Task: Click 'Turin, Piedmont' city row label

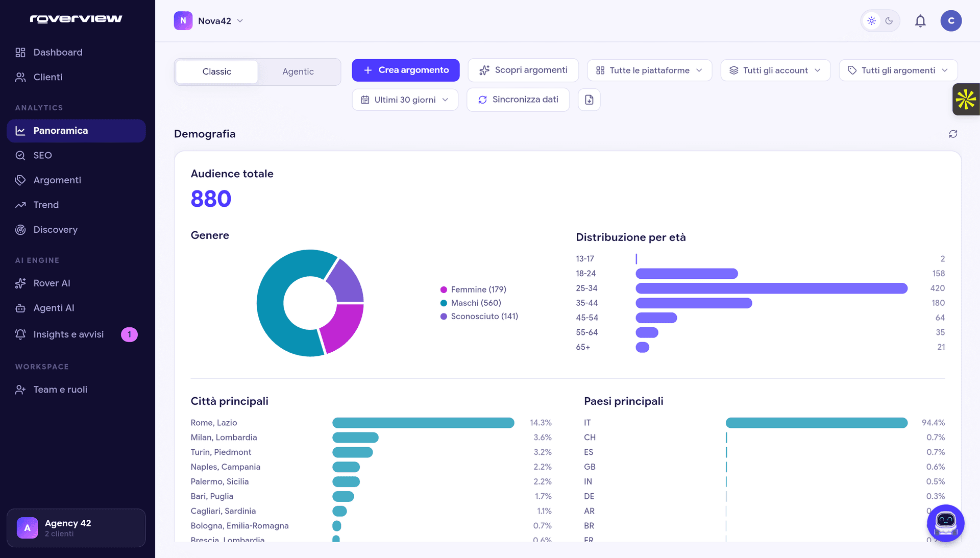Action: tap(220, 453)
